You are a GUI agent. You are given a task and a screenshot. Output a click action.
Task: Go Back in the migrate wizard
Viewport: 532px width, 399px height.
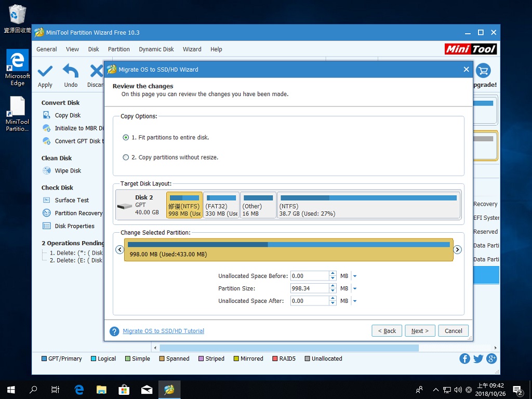(x=387, y=331)
